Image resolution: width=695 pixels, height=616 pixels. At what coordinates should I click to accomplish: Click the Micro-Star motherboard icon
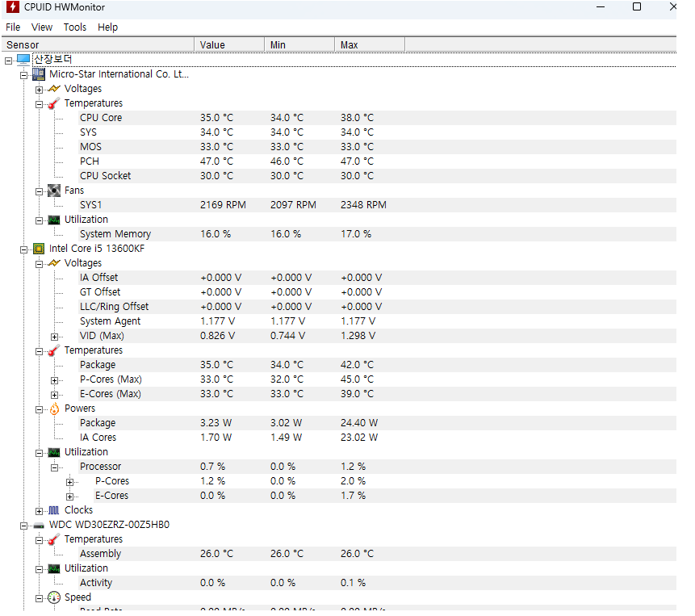[39, 74]
